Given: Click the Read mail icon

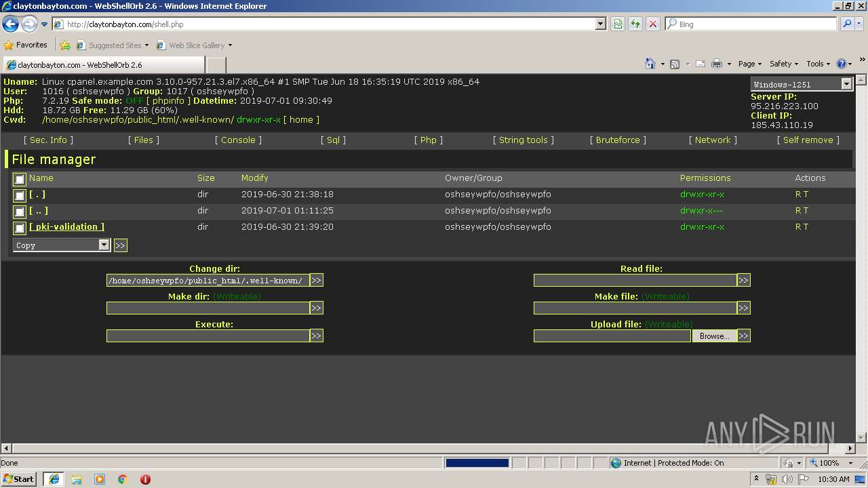Looking at the screenshot, I should (x=701, y=64).
